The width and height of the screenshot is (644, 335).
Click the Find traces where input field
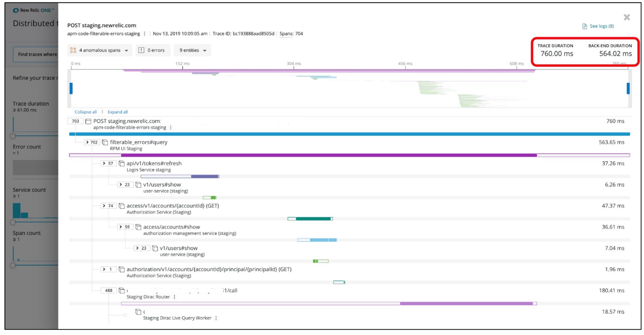(x=36, y=54)
